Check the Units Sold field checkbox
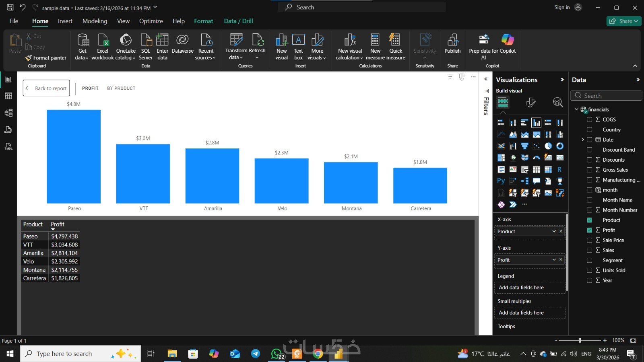 pyautogui.click(x=590, y=270)
